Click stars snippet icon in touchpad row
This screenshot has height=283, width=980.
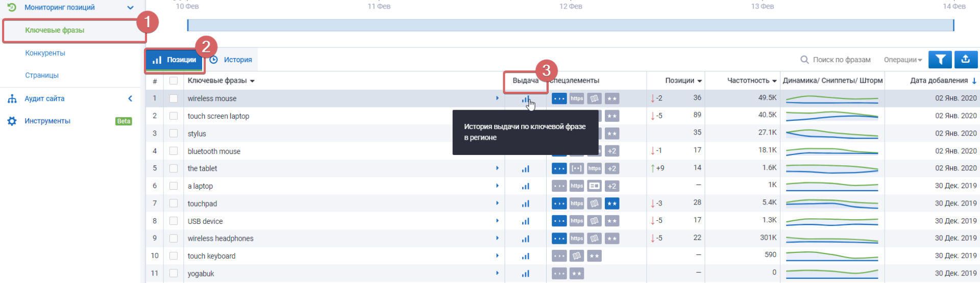[611, 204]
